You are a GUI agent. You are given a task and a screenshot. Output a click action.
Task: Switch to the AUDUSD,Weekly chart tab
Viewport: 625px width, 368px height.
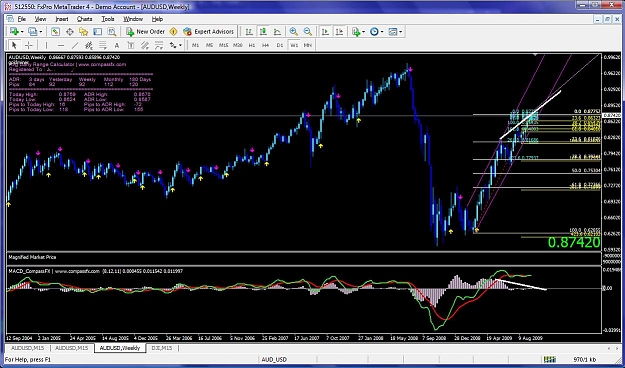[x=120, y=348]
